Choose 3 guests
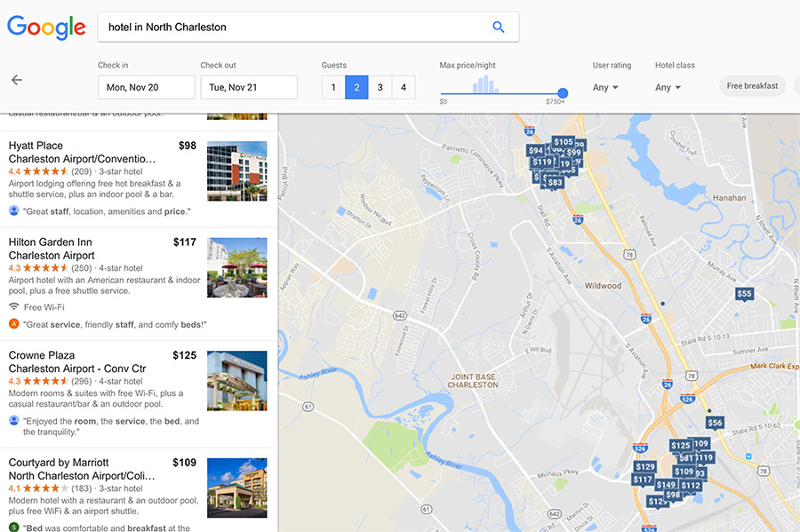This screenshot has width=800, height=532. (x=380, y=87)
